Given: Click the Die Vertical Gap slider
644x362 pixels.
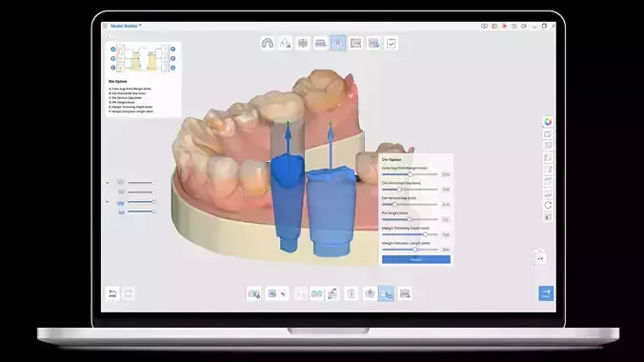Looking at the screenshot, I should 410,204.
